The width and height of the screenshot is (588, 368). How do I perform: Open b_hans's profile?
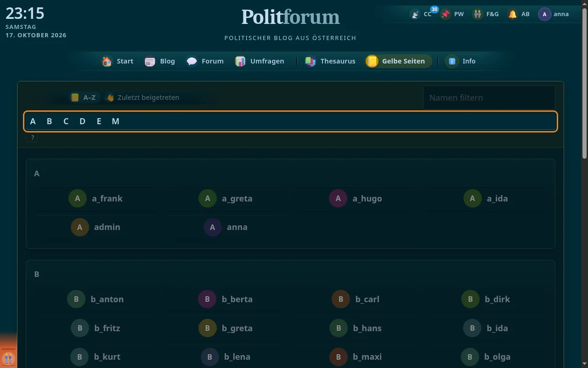pyautogui.click(x=356, y=328)
